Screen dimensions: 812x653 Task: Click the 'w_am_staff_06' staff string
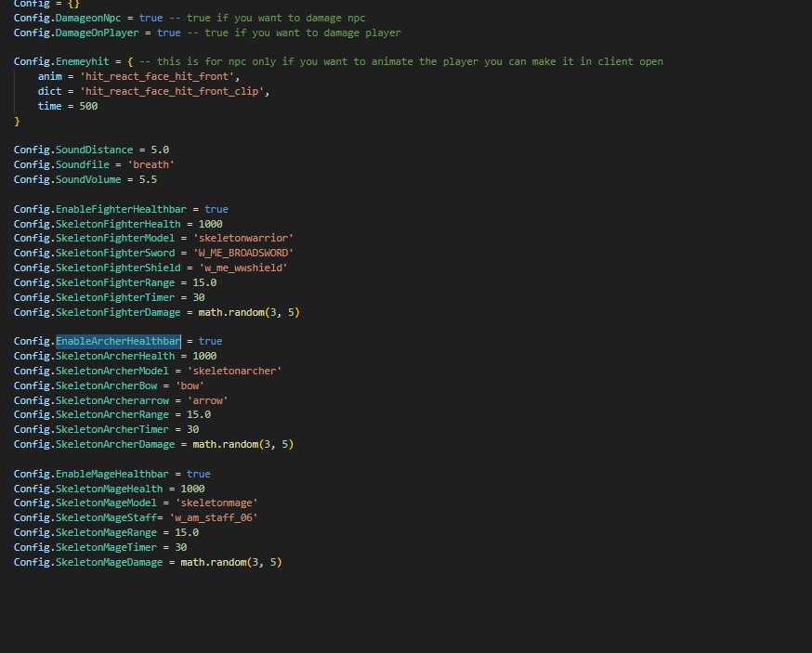pos(213,517)
